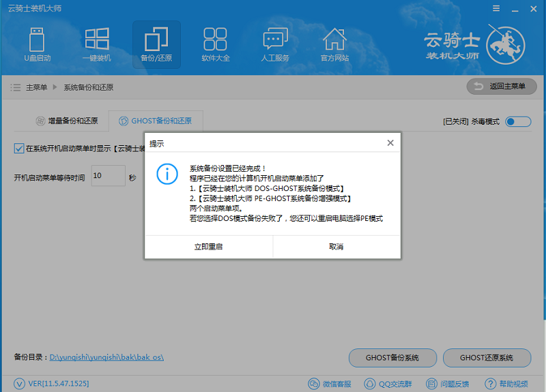Select the 备份/还原 section
Viewport: 546px width, 392px height.
(156, 44)
